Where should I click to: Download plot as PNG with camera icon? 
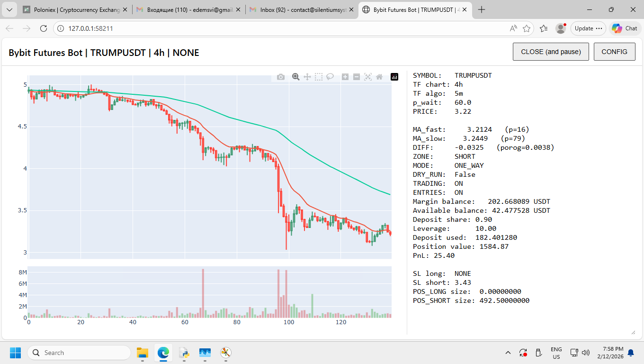click(x=281, y=77)
